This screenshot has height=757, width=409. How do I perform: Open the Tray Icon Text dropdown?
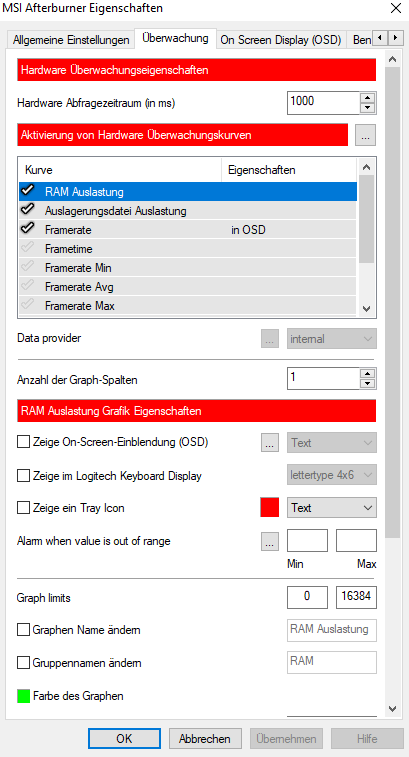point(332,508)
